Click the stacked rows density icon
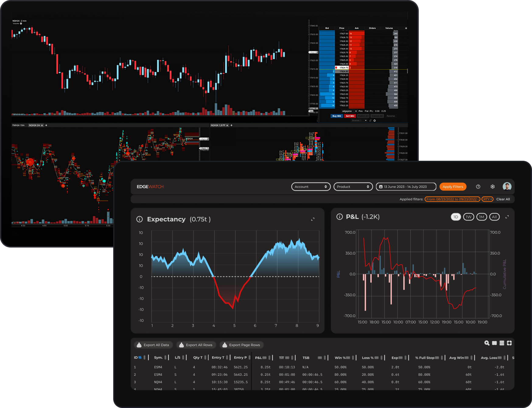Screen dimensions: 532x408 click(502, 343)
